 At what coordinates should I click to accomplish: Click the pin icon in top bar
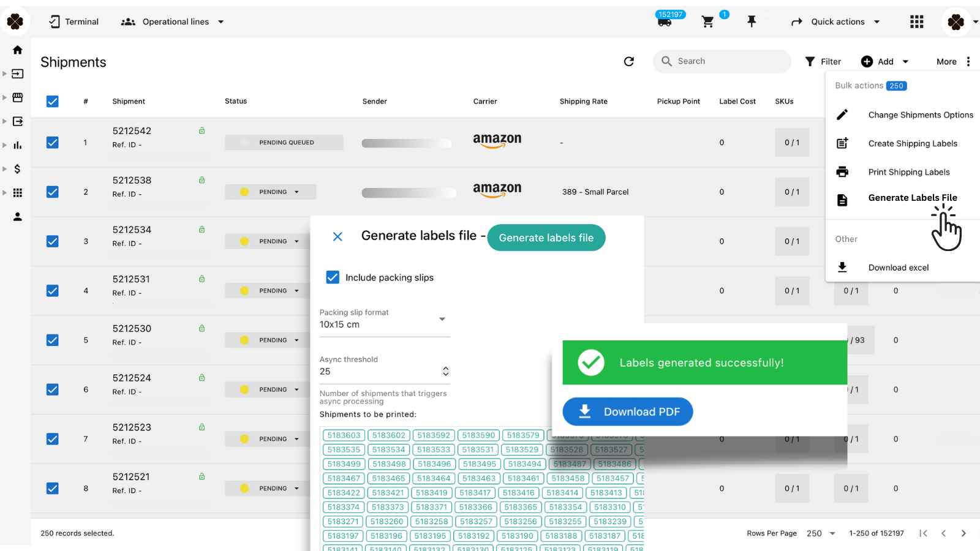752,22
